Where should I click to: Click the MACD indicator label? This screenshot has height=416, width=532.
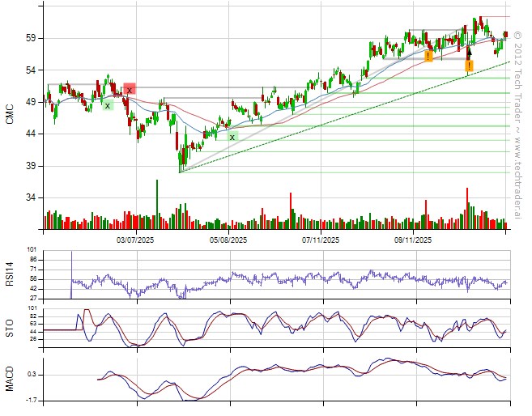[10, 379]
